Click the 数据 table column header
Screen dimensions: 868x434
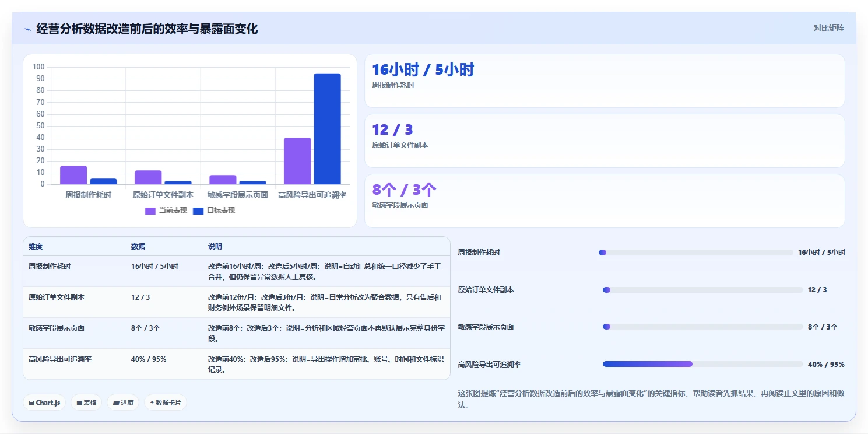[138, 247]
